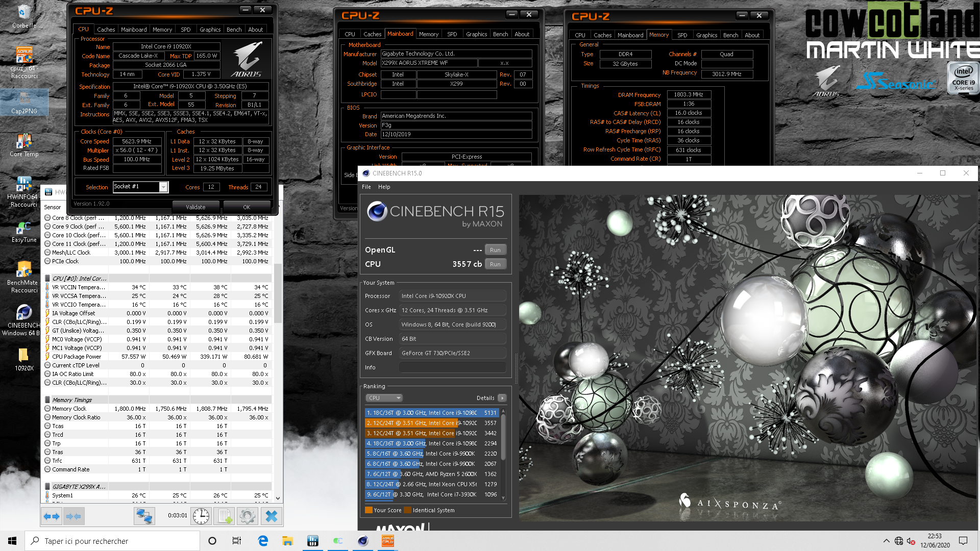Run the CPU benchmark in Cinebench

pyautogui.click(x=495, y=264)
